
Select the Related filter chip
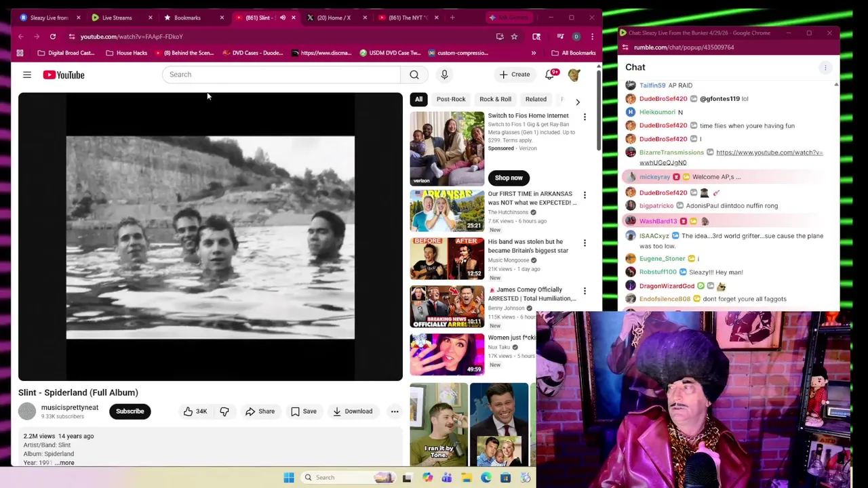[536, 100]
